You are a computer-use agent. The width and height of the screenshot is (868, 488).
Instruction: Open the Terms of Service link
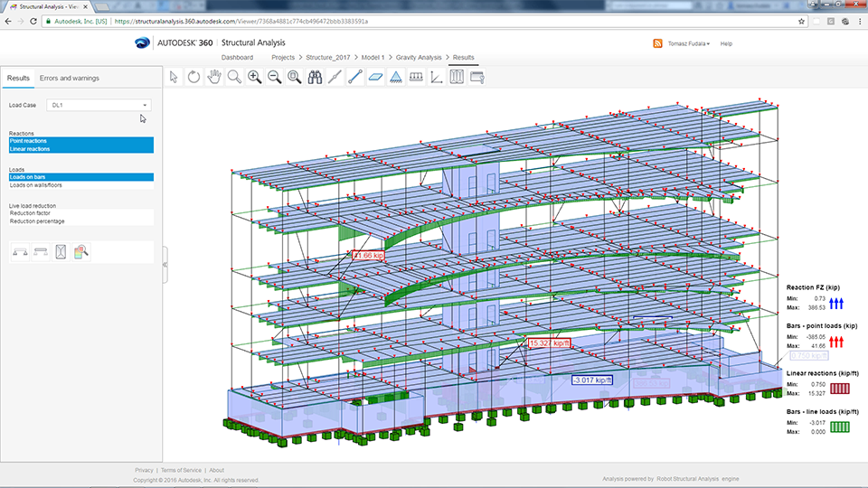pos(181,470)
